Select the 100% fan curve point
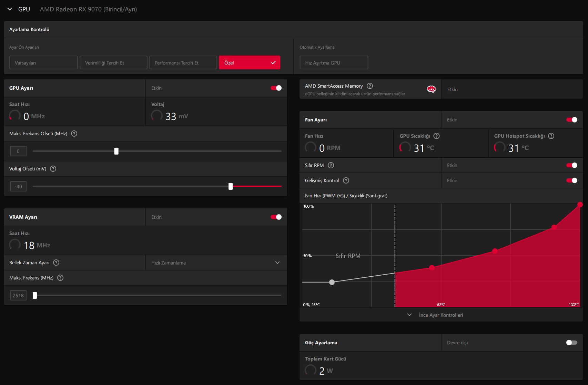Viewport: 588px width, 385px height. coord(580,205)
